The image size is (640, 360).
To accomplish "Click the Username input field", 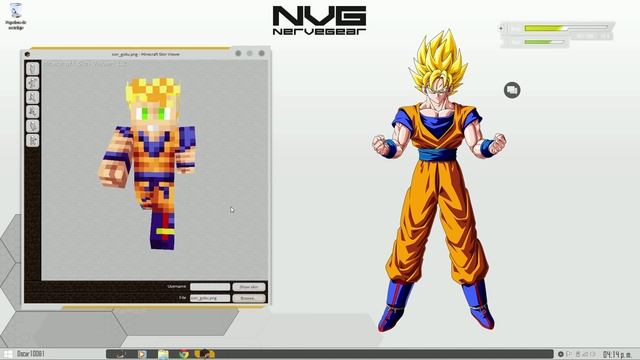I will tap(210, 287).
